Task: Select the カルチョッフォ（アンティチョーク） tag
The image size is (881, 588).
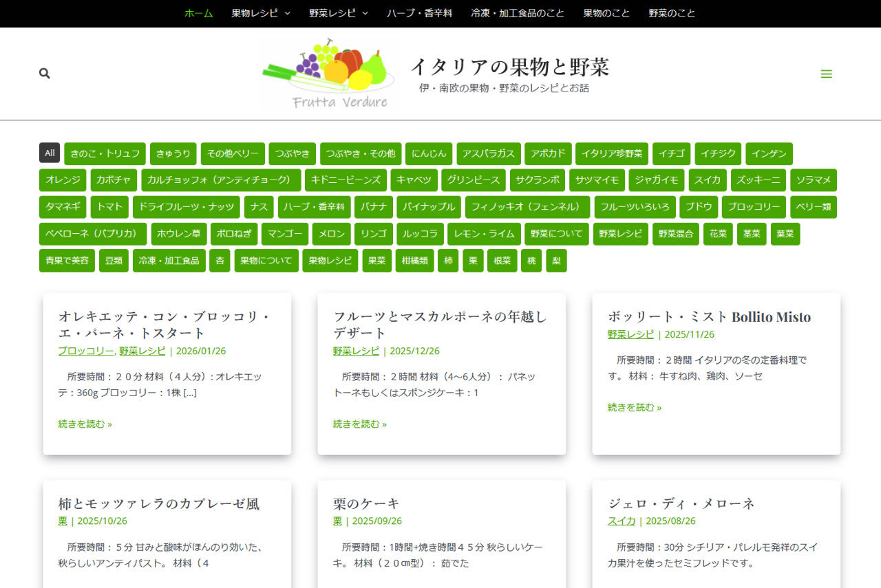Action: [x=221, y=180]
